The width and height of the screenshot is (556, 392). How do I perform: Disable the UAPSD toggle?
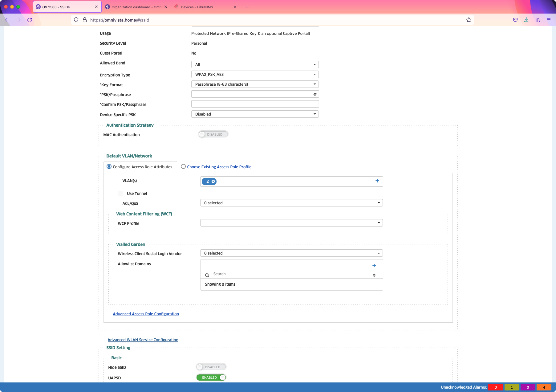coord(211,378)
